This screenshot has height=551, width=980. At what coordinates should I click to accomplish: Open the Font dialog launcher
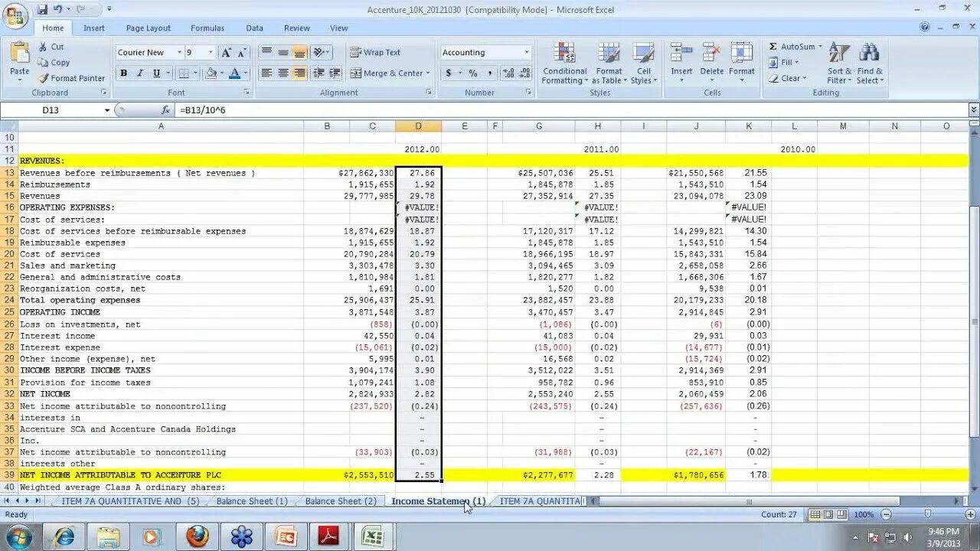pos(247,93)
